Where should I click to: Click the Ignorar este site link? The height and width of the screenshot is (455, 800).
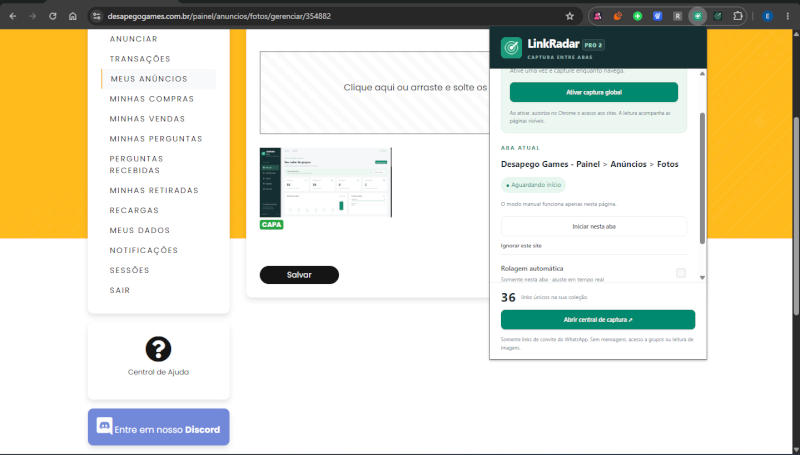click(521, 246)
